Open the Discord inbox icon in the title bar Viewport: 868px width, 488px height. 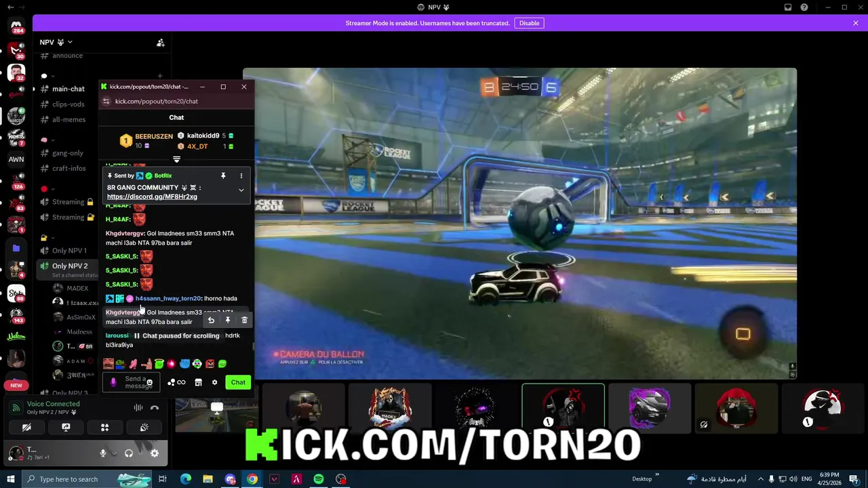pos(787,7)
